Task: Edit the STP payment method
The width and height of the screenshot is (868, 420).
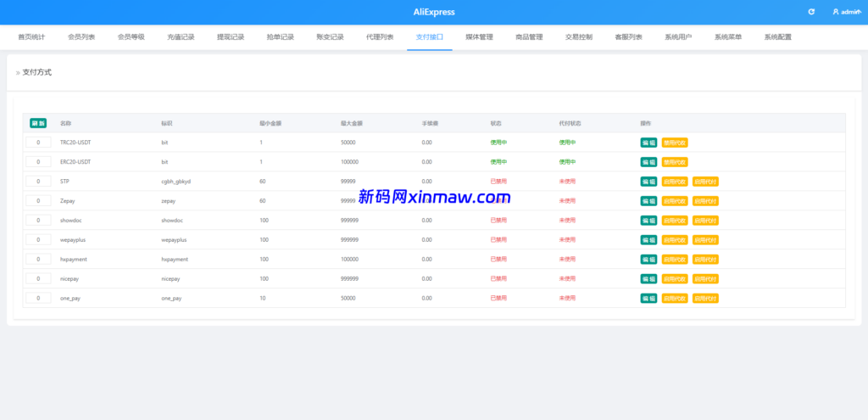Action: click(648, 182)
